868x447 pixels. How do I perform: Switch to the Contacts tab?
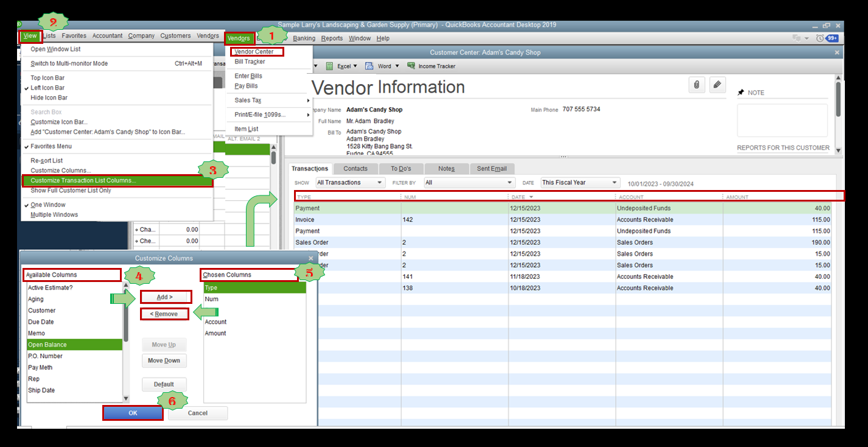tap(355, 168)
